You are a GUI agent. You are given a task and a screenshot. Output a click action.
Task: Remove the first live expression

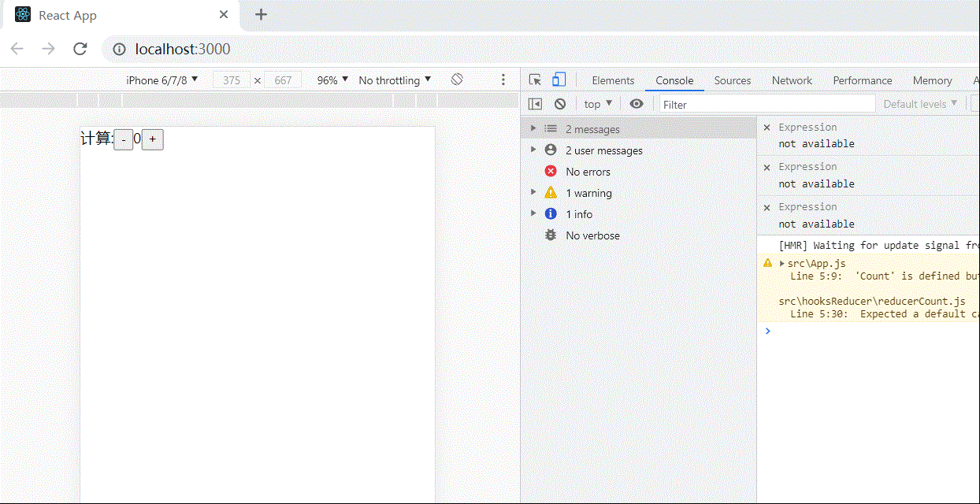767,127
